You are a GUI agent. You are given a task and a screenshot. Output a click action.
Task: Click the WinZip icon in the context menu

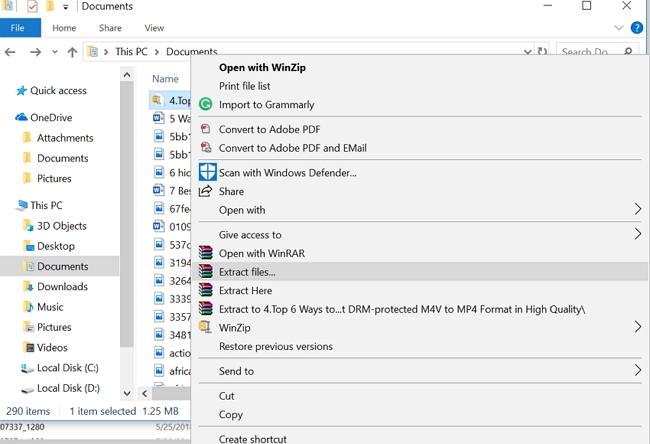coord(205,327)
